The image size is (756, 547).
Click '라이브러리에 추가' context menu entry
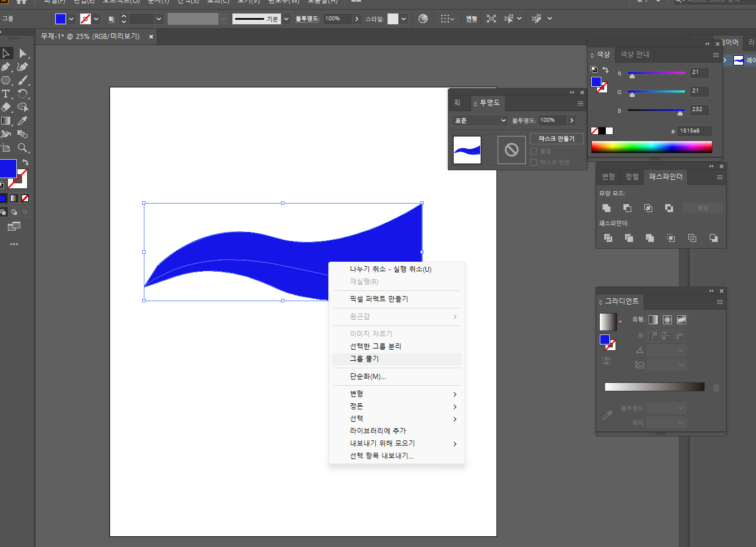click(x=377, y=431)
